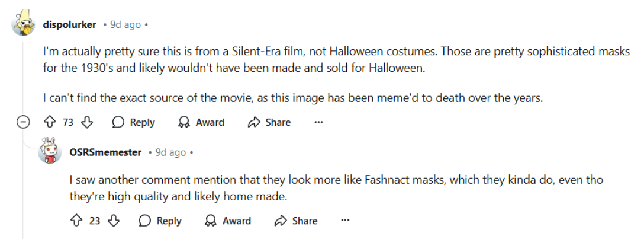Image resolution: width=644 pixels, height=239 pixels.
Task: Share dispolurker's comment
Action: 269,122
